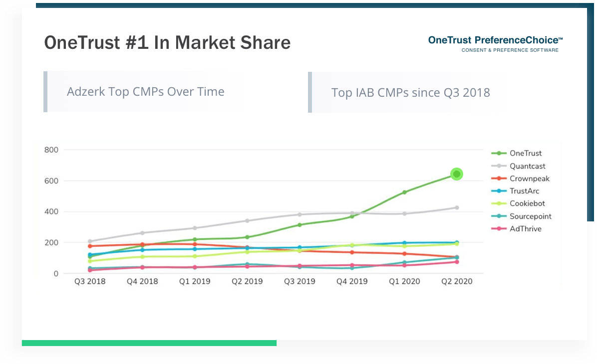Click the green slide progress bar
The image size is (597, 364).
[x=149, y=343]
